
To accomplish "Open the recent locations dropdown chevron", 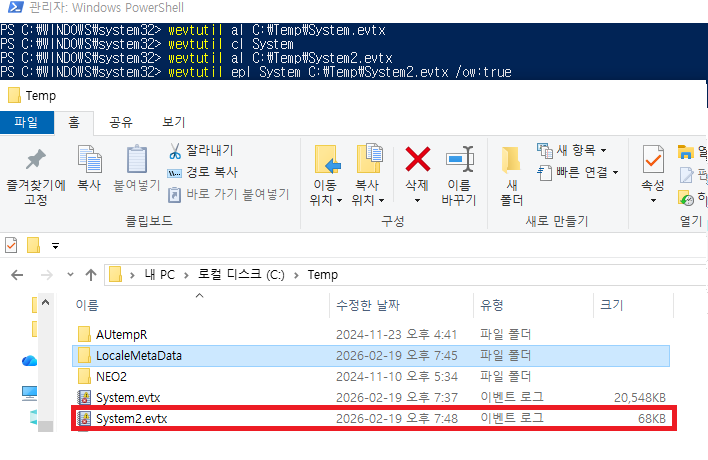I will 70,274.
